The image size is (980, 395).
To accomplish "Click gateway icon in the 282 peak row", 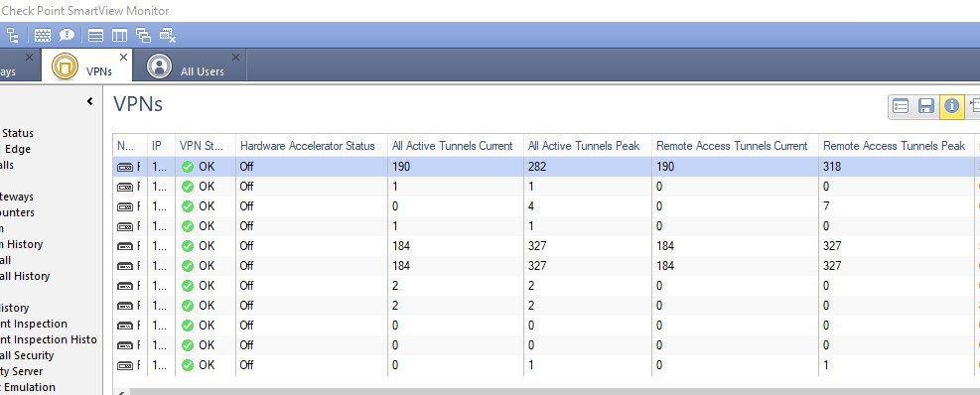I will pyautogui.click(x=125, y=167).
